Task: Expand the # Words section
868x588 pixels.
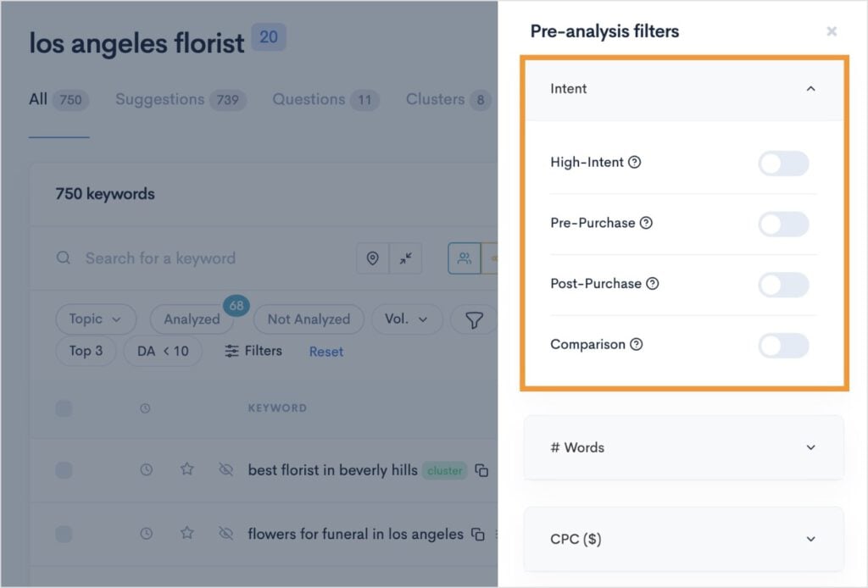Action: (811, 447)
